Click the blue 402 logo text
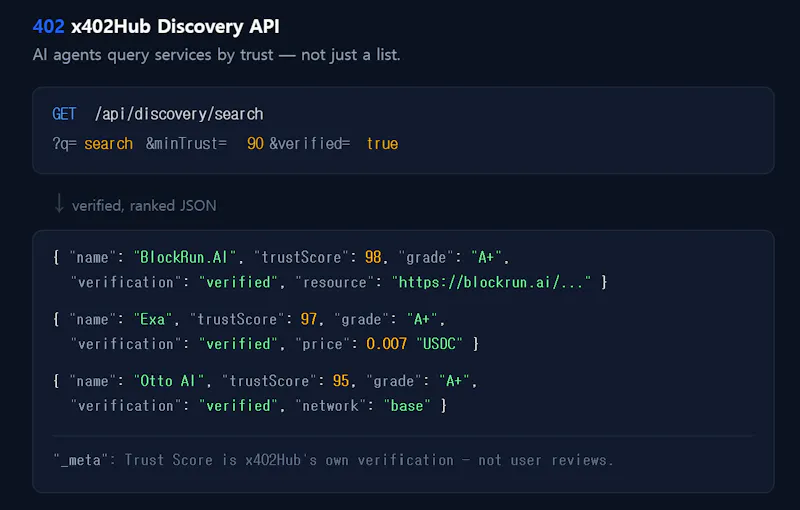The width and height of the screenshot is (800, 510). click(48, 26)
